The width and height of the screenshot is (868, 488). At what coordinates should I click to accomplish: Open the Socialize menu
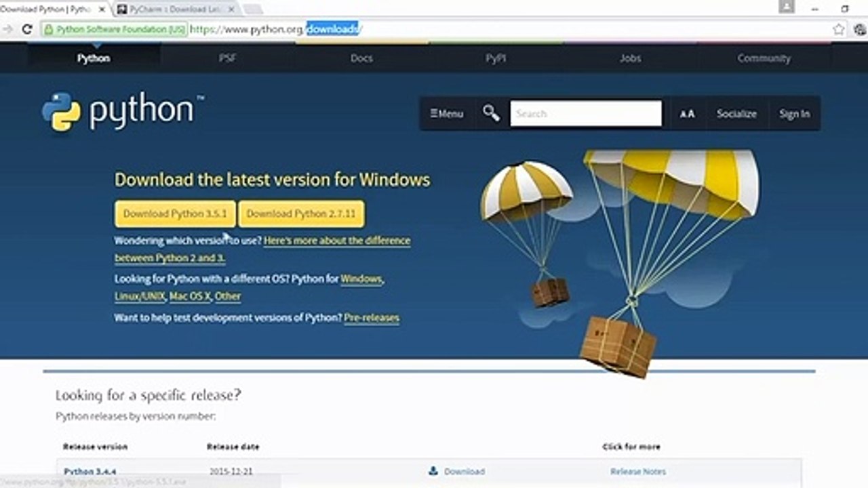[736, 114]
